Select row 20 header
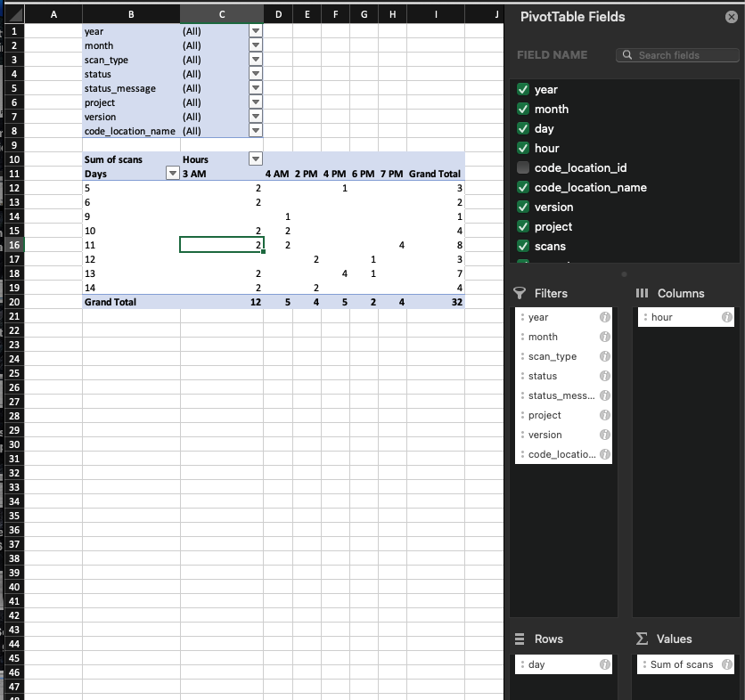The height and width of the screenshot is (700, 745). [13, 302]
